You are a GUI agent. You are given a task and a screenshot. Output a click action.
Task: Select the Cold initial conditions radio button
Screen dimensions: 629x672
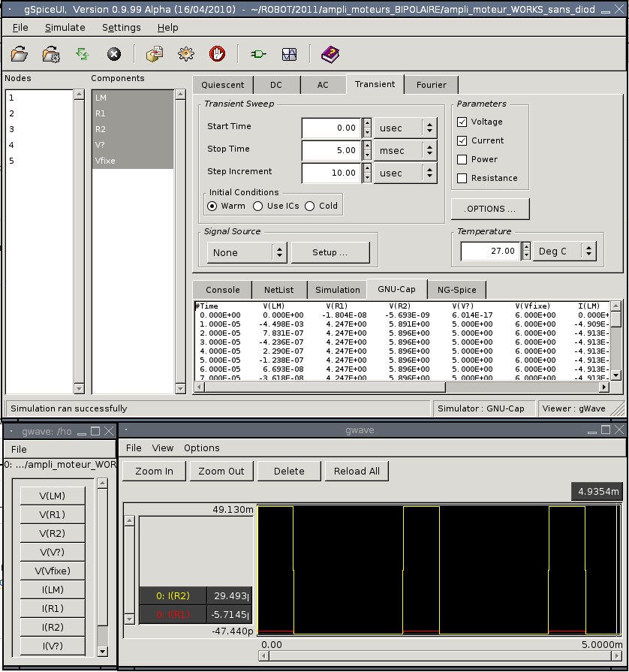point(310,206)
